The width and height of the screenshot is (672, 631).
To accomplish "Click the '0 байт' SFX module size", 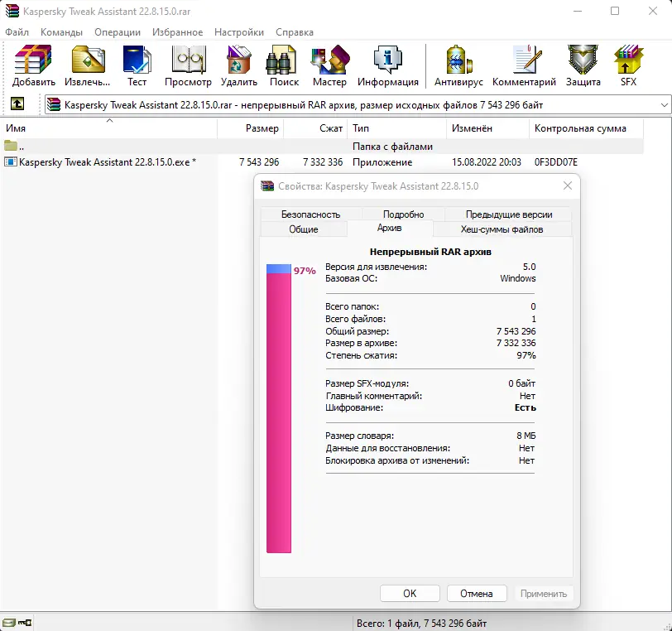I will coord(521,383).
